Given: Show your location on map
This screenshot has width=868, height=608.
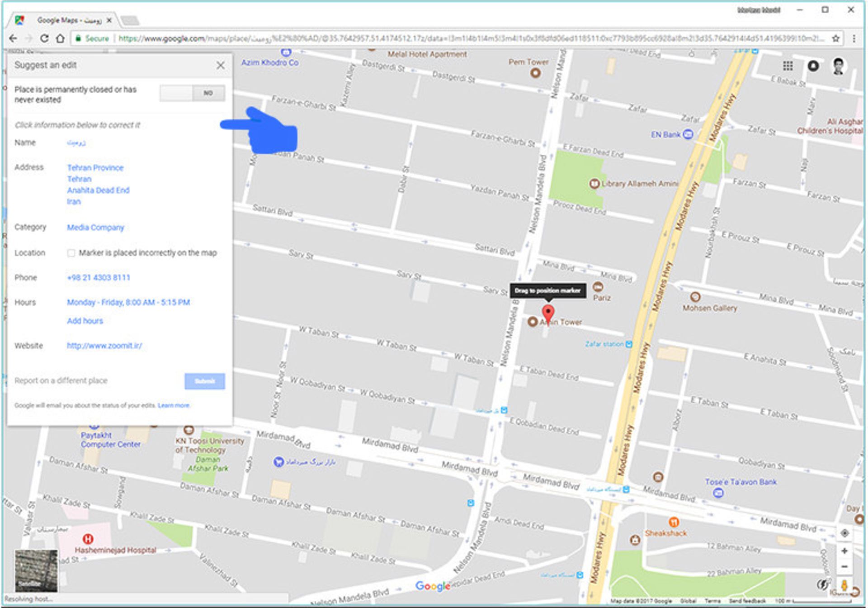Looking at the screenshot, I should [844, 533].
